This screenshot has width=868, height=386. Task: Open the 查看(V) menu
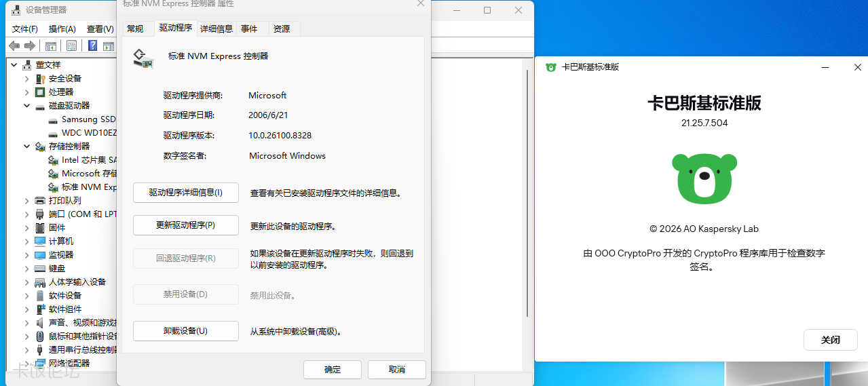[100, 28]
